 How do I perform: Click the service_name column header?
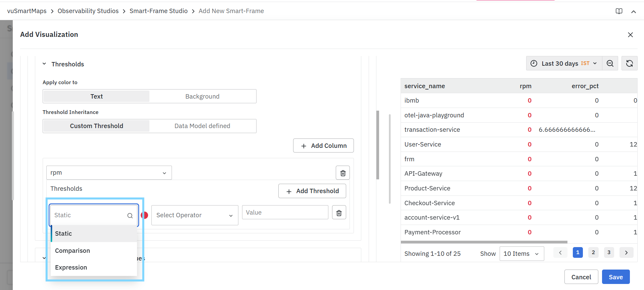pos(424,86)
